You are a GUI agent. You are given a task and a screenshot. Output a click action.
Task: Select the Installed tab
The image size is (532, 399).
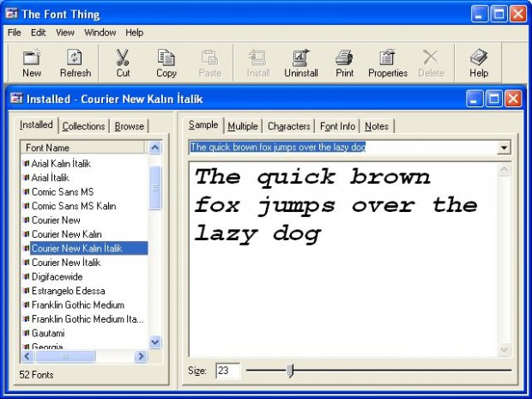point(36,125)
